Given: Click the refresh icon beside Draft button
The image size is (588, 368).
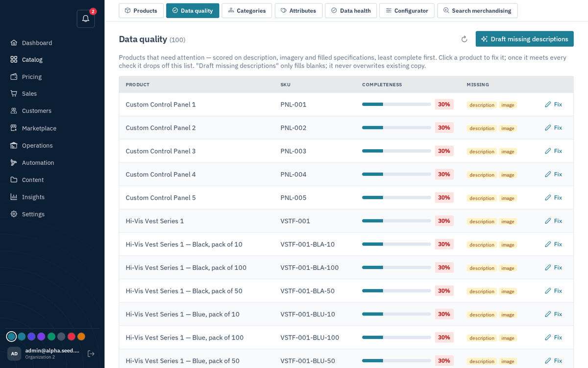Looking at the screenshot, I should click(465, 39).
